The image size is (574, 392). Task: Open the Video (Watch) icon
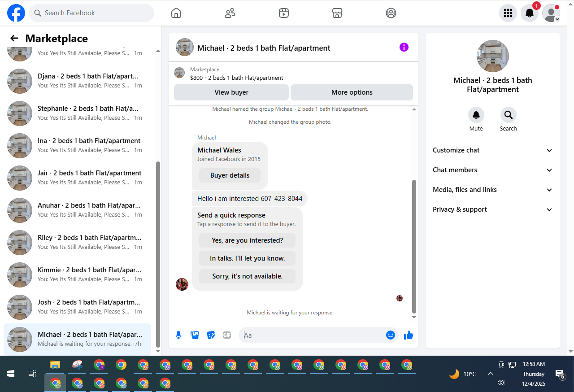pos(283,13)
